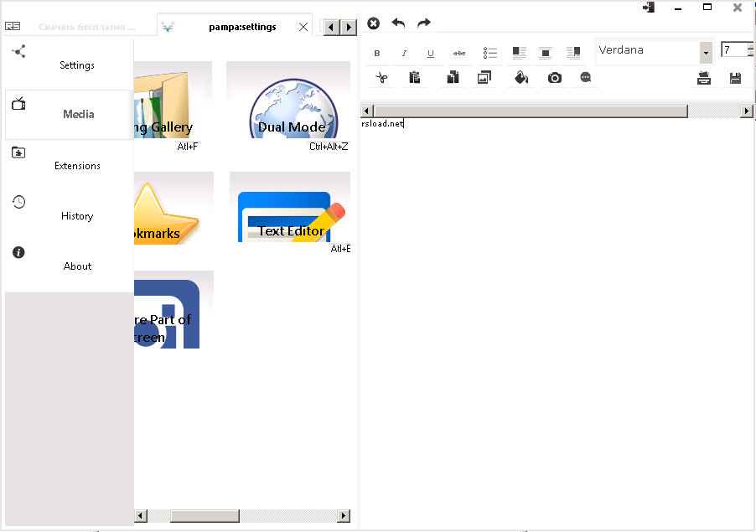Open the Extensions section in sidebar
Image resolution: width=756 pixels, height=532 pixels.
tap(70, 165)
